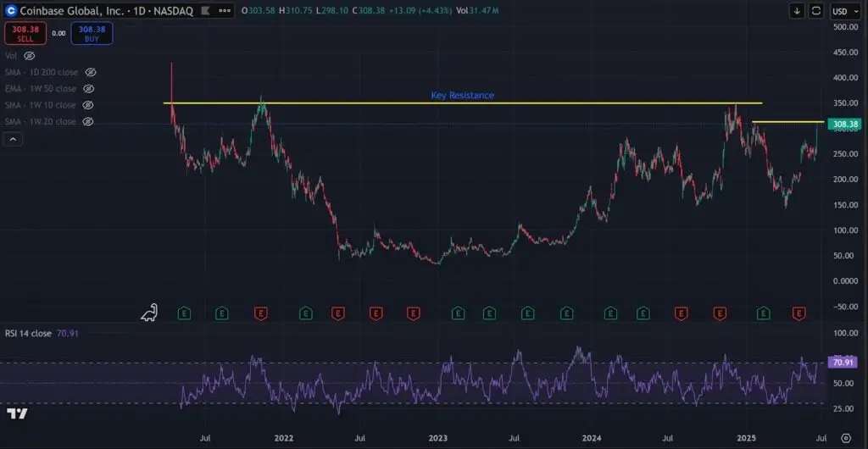Click the Coinbase logo icon beside the symbol

(x=10, y=11)
